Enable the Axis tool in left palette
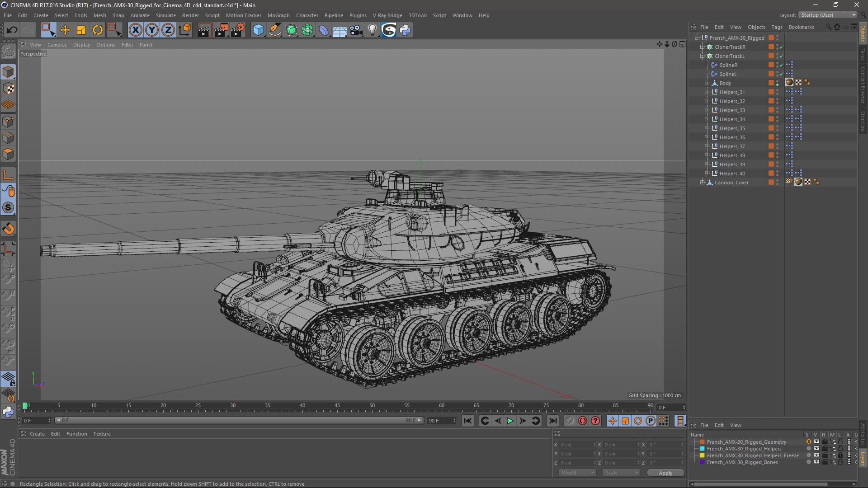This screenshot has height=488, width=868. [8, 175]
